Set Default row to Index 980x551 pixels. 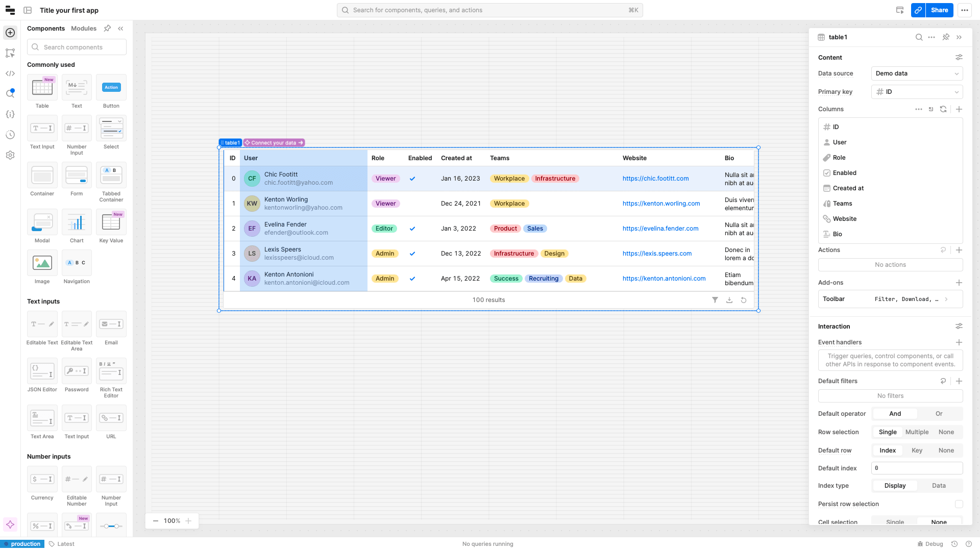tap(888, 450)
